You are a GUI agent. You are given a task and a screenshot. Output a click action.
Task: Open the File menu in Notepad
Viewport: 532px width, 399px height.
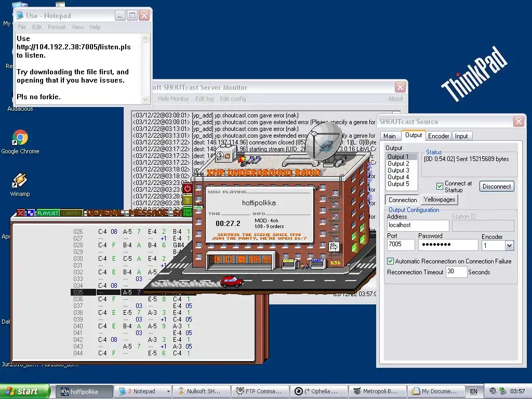pos(22,27)
